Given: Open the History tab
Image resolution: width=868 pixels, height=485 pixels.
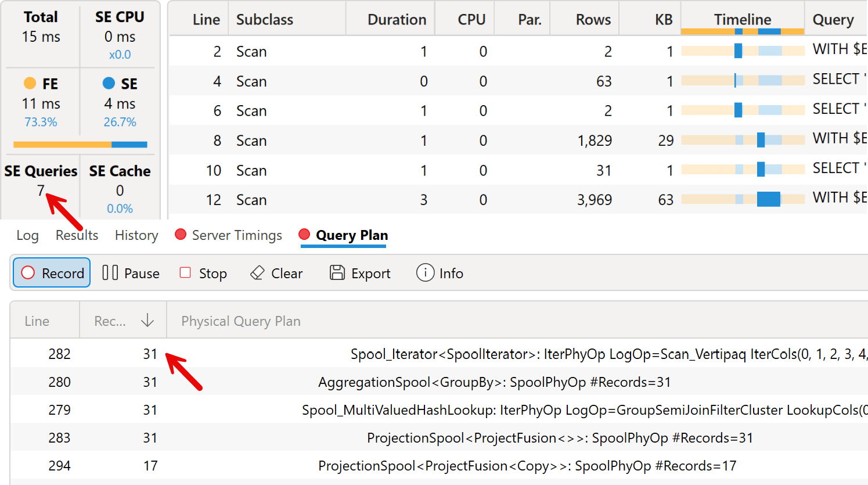Looking at the screenshot, I should click(136, 235).
